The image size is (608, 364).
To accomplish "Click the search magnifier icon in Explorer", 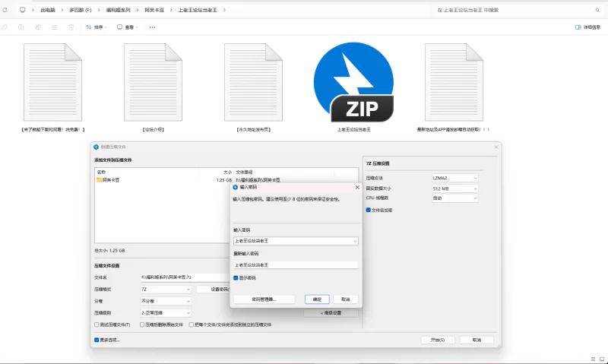I will [597, 10].
